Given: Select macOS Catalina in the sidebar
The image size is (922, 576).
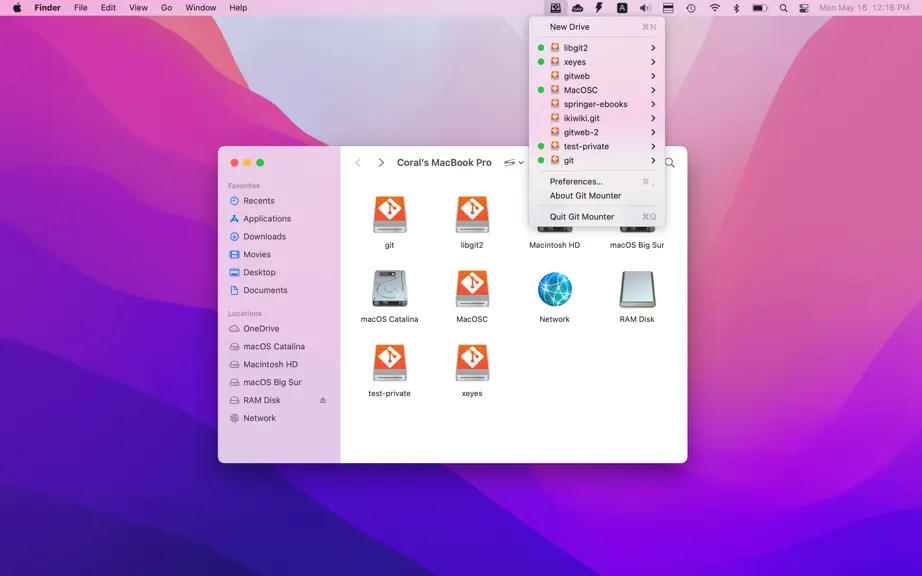Looking at the screenshot, I should (276, 347).
